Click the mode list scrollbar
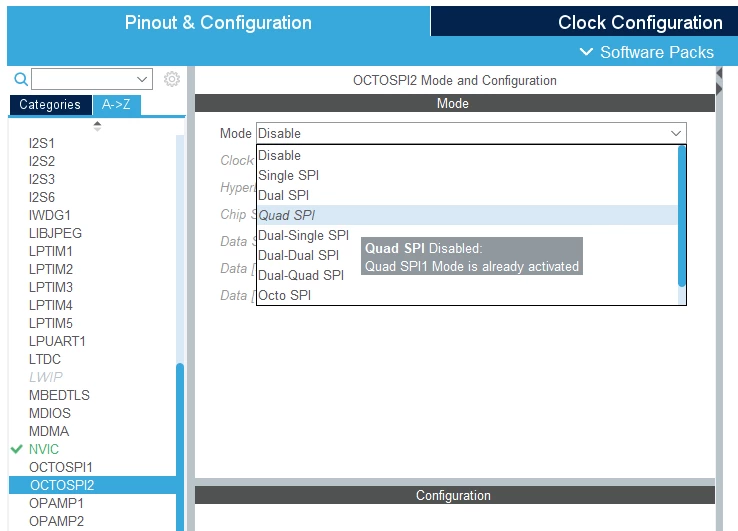 (x=682, y=216)
